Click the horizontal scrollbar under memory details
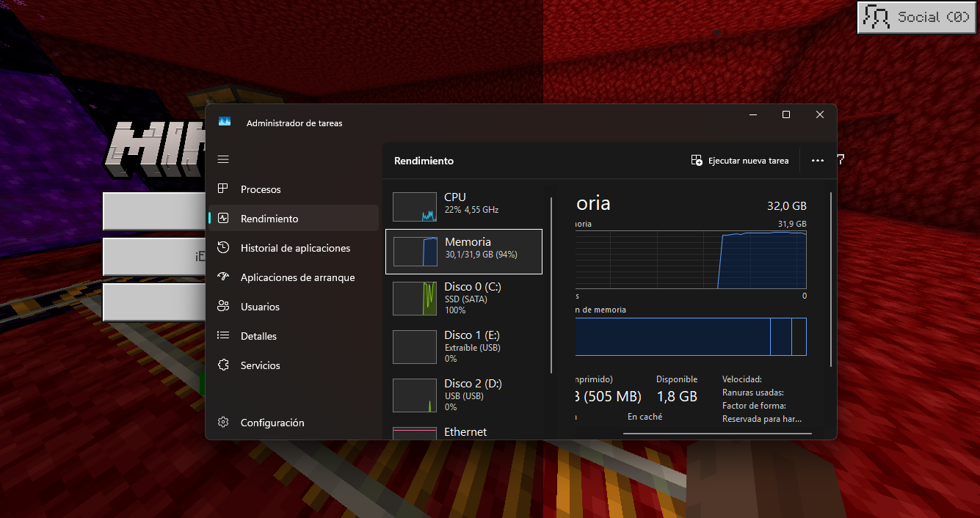The image size is (980, 518). (717, 434)
